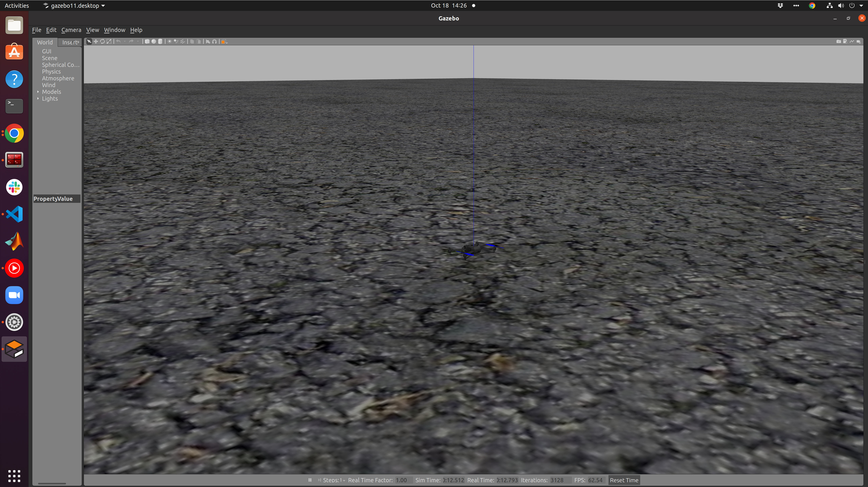Insert a sphere into the scene
The image size is (868, 487).
(x=154, y=41)
